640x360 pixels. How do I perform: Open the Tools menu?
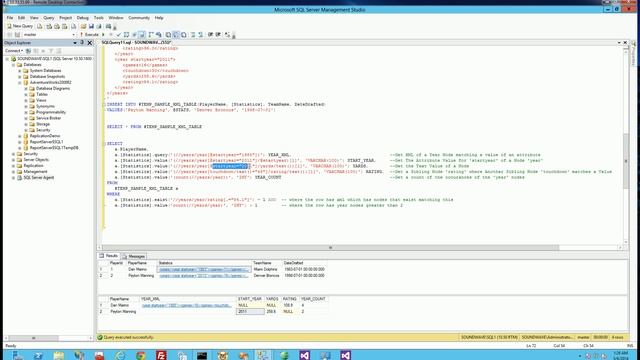[99, 18]
